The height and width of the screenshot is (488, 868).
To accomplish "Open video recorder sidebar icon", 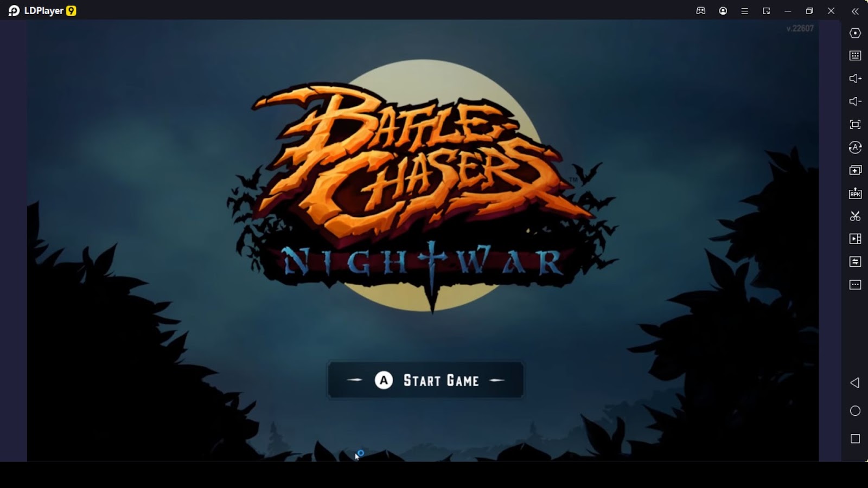I will point(855,239).
